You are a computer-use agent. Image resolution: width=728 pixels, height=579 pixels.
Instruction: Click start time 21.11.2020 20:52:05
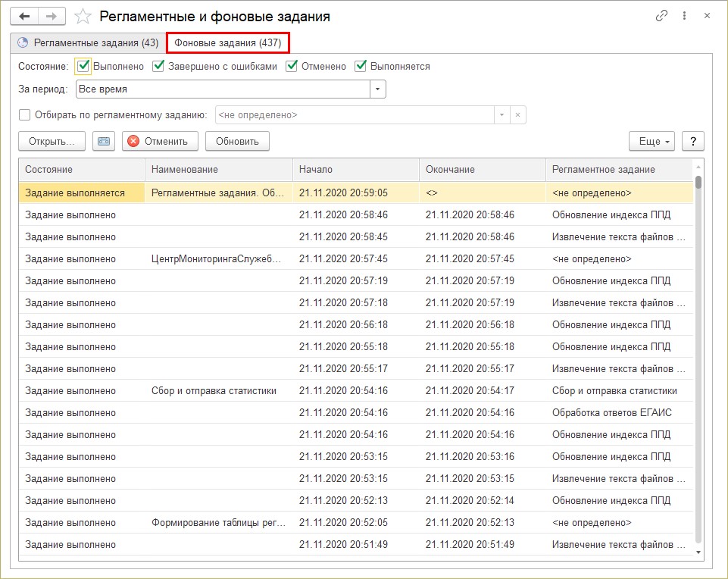(343, 522)
